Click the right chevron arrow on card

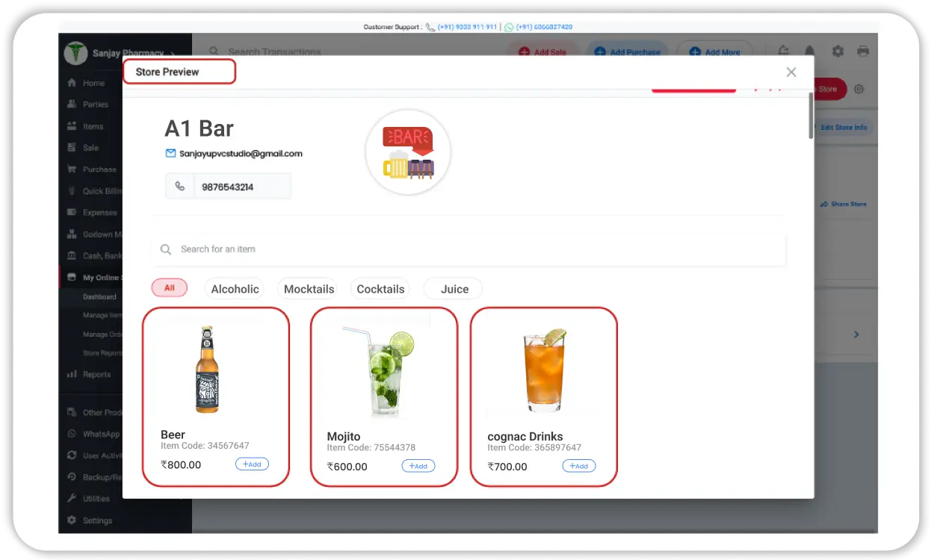point(856,335)
